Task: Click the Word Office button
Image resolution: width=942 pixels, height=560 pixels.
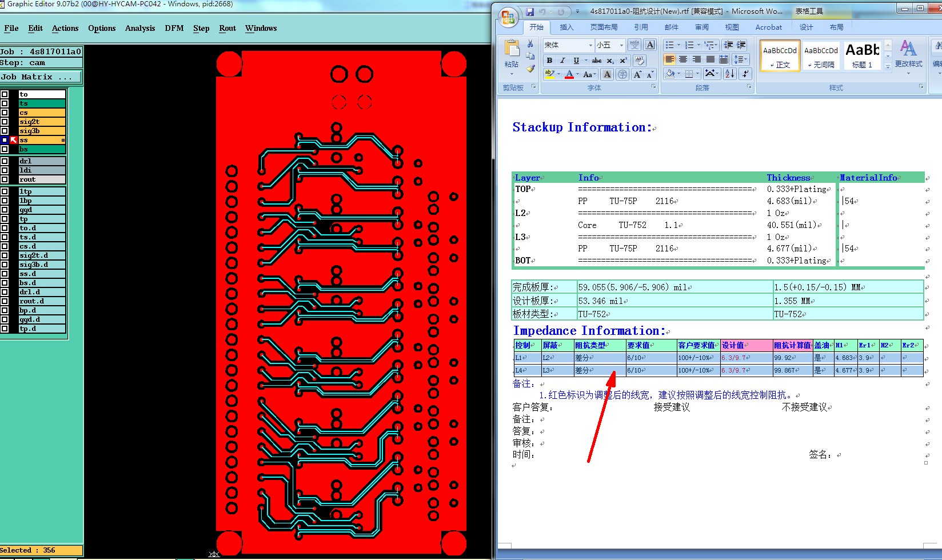Action: (x=508, y=17)
